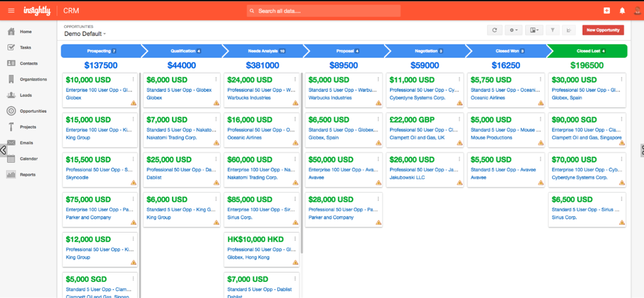This screenshot has width=644, height=298.
Task: Select the Prospecting stage header
Action: (101, 51)
